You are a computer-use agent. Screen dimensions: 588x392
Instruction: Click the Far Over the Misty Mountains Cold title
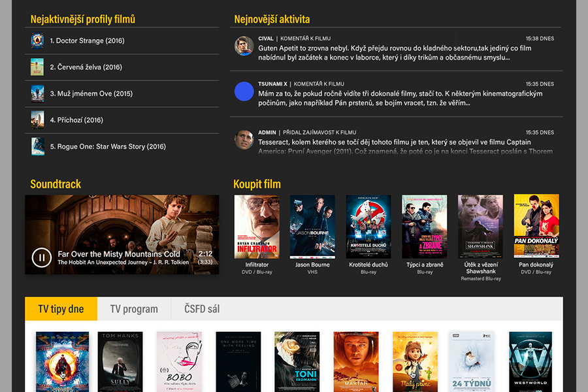click(x=119, y=254)
